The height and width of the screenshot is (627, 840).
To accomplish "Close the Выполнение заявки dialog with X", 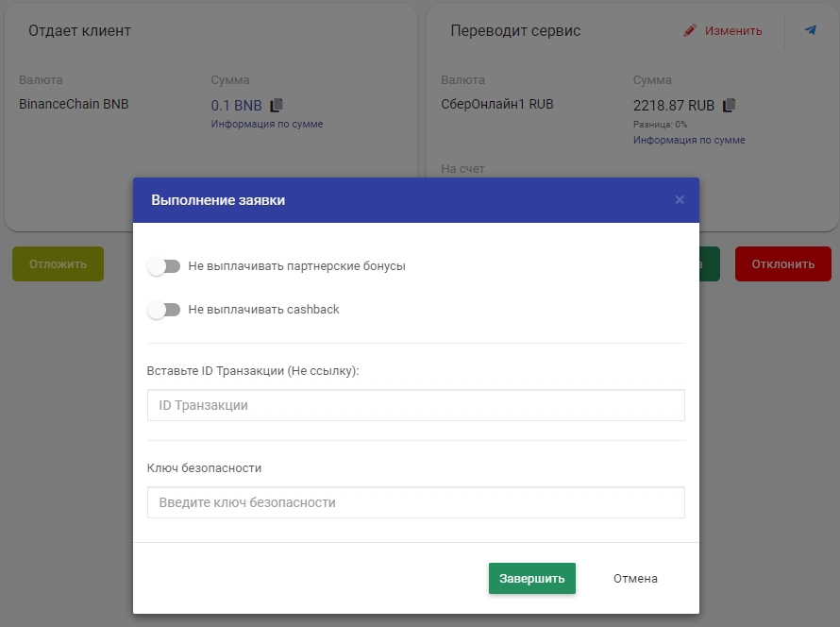I will 680,200.
